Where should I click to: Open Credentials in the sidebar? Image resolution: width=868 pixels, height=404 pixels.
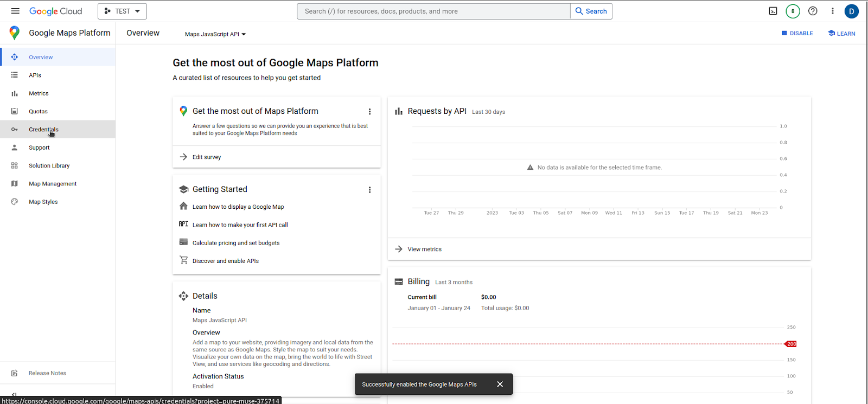[x=58, y=129]
